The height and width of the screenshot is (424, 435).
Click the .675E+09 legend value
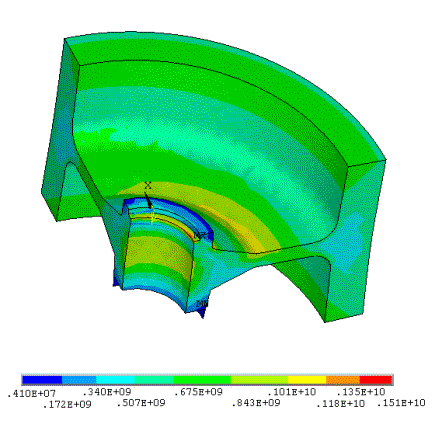[x=198, y=392]
